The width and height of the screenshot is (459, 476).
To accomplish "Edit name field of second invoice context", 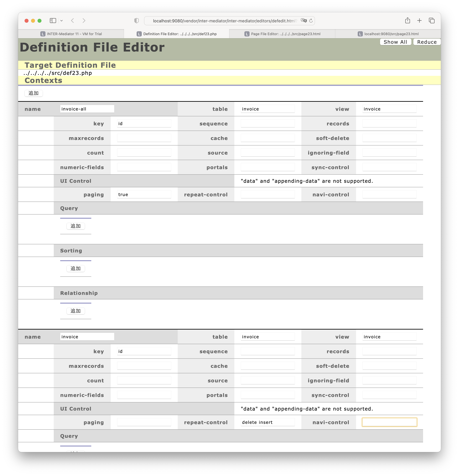I will pyautogui.click(x=87, y=337).
